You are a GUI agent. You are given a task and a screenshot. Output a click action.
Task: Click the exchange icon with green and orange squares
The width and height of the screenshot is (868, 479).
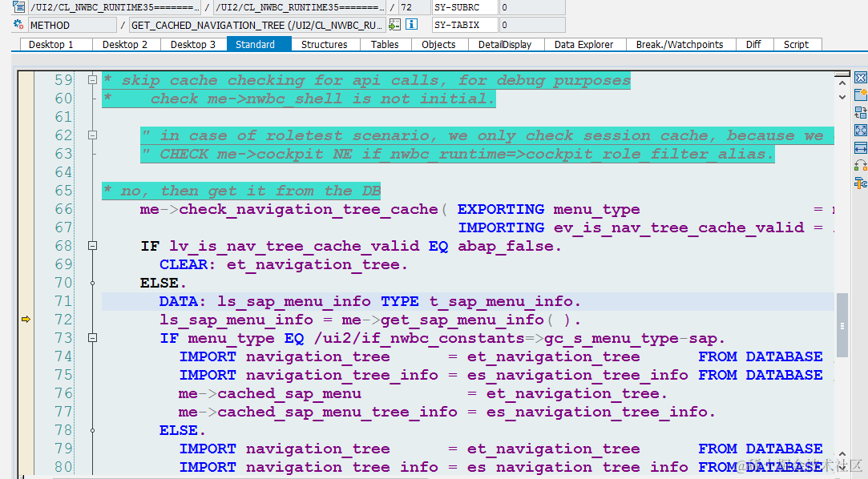(860, 165)
